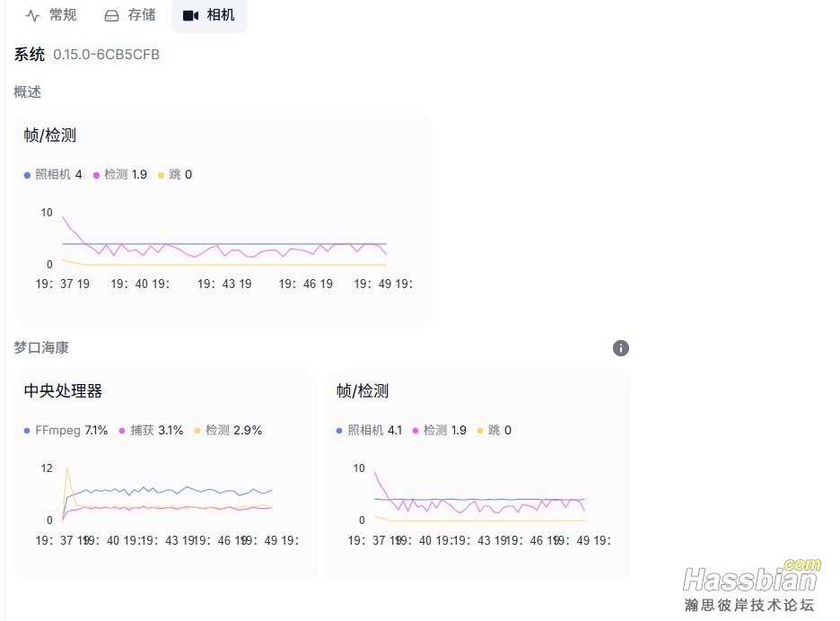Toggle 检测 1.9 legend in overview chart
This screenshot has height=621, width=840.
click(120, 175)
